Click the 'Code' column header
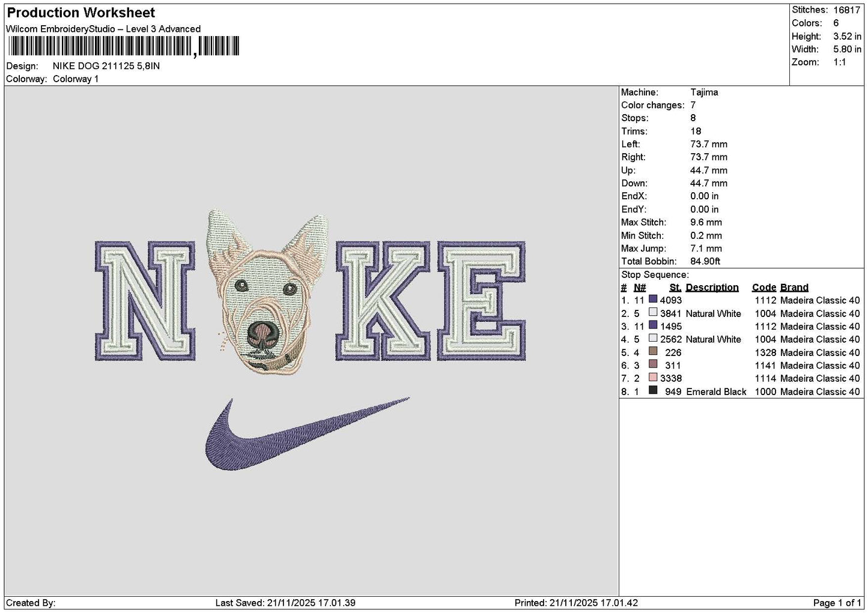Screen dimensions: 868x613 [764, 288]
